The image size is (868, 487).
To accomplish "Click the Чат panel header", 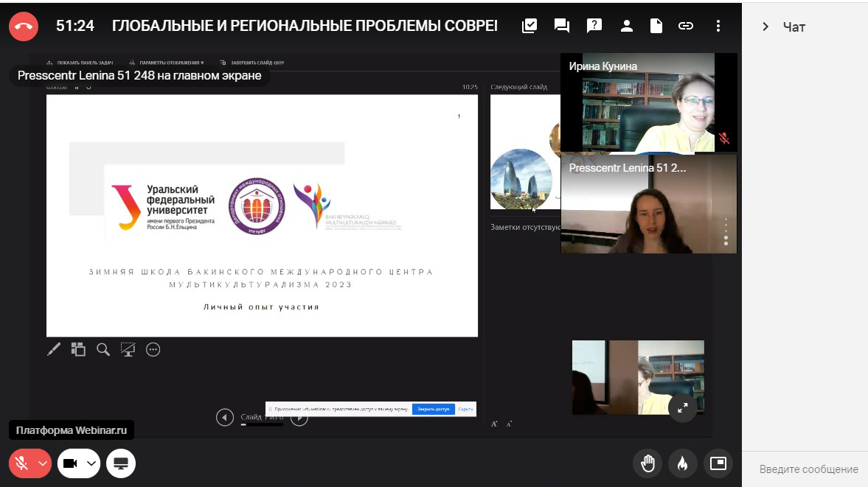I will pos(794,27).
